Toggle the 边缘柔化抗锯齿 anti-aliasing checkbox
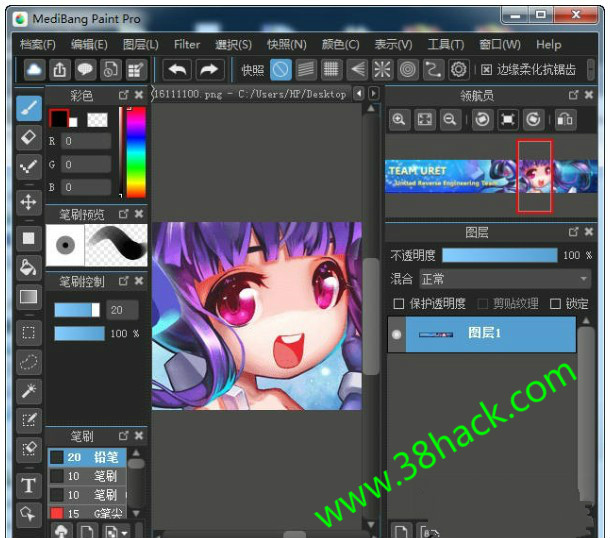 [x=486, y=70]
